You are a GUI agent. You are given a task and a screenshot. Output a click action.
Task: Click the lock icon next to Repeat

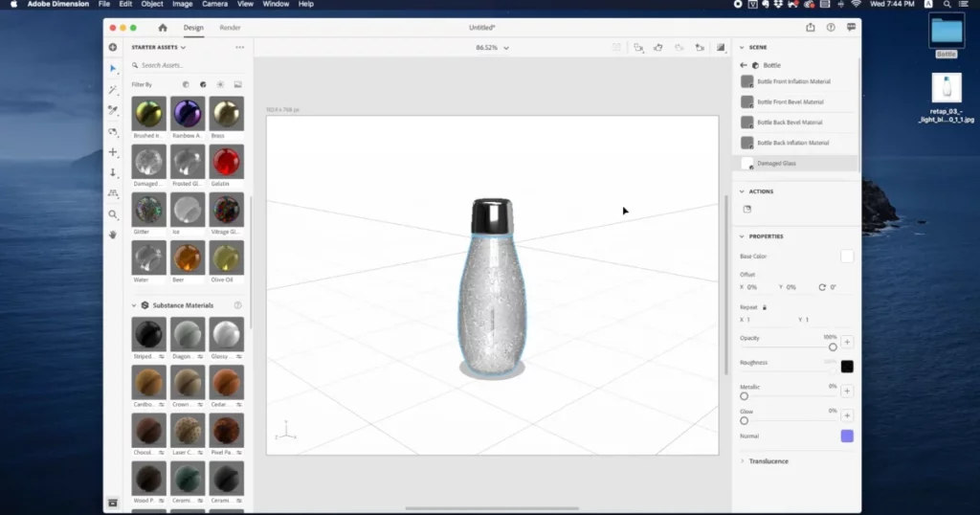[765, 307]
